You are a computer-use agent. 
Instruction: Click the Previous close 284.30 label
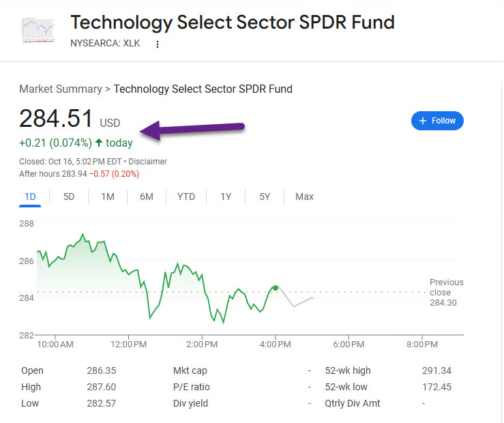tap(446, 292)
